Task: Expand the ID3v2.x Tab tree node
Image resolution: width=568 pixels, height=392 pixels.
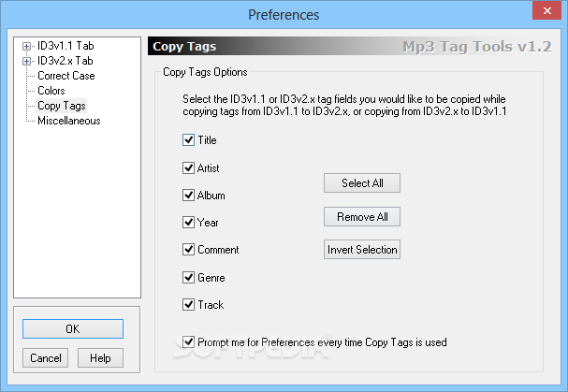Action: click(26, 61)
